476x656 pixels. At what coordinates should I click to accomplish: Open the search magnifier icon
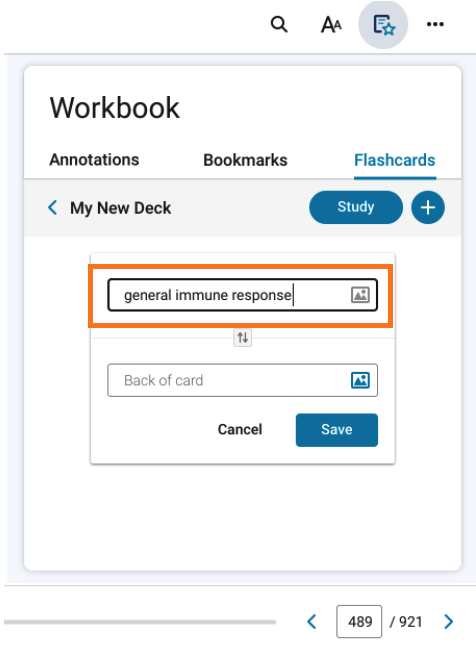tap(279, 24)
